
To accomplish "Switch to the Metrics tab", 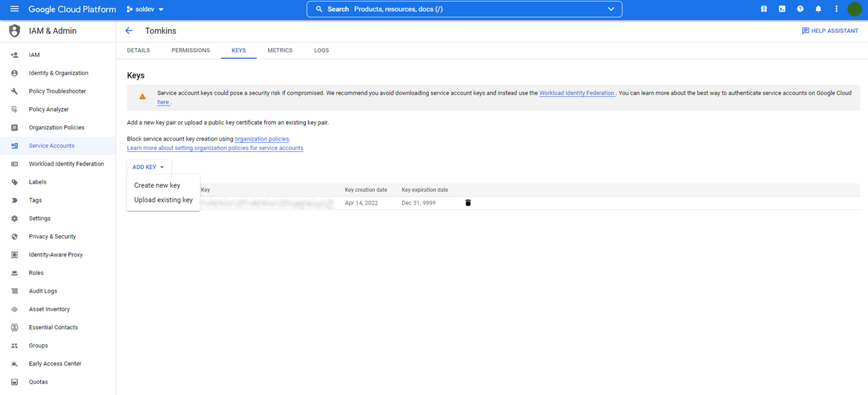I will pos(279,50).
